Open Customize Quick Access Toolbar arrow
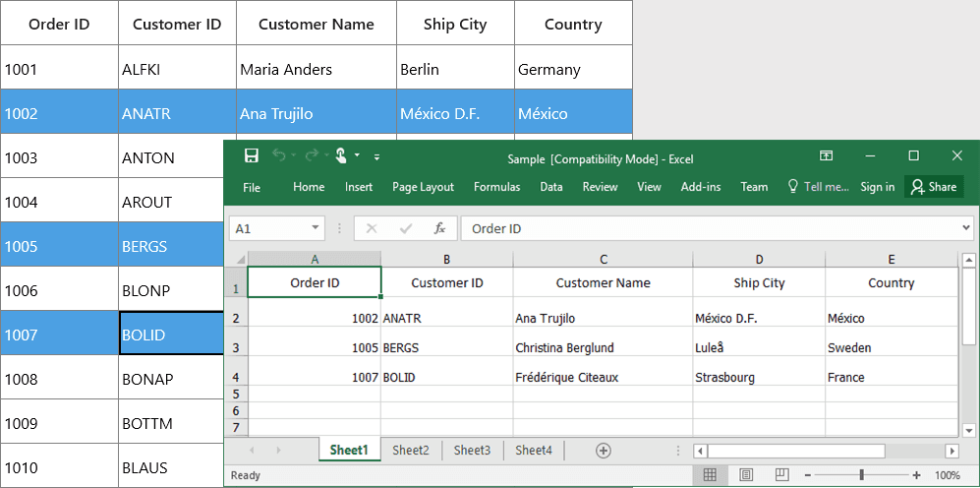 [376, 157]
